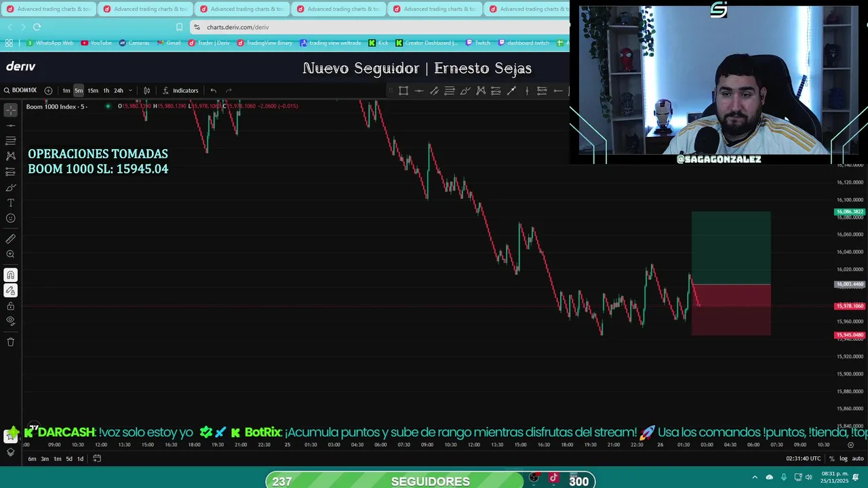Viewport: 868px width, 488px height.
Task: Open the timezone menu at 02:31:40 UTC
Action: pyautogui.click(x=804, y=459)
